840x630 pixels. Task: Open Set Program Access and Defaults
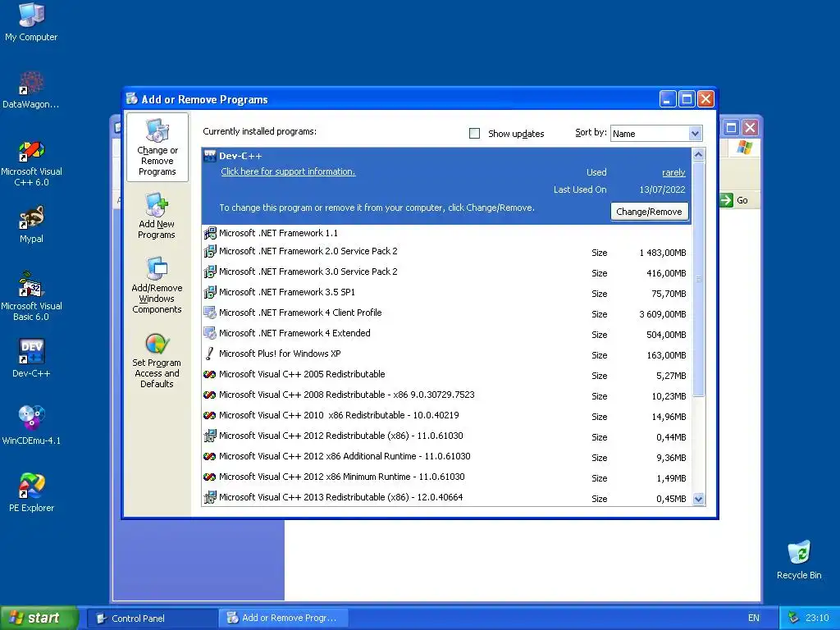[x=157, y=360]
